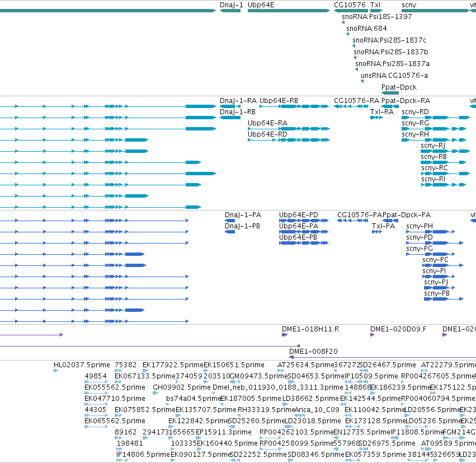
Task: Select the scny-PD protein label
Action: [420, 237]
